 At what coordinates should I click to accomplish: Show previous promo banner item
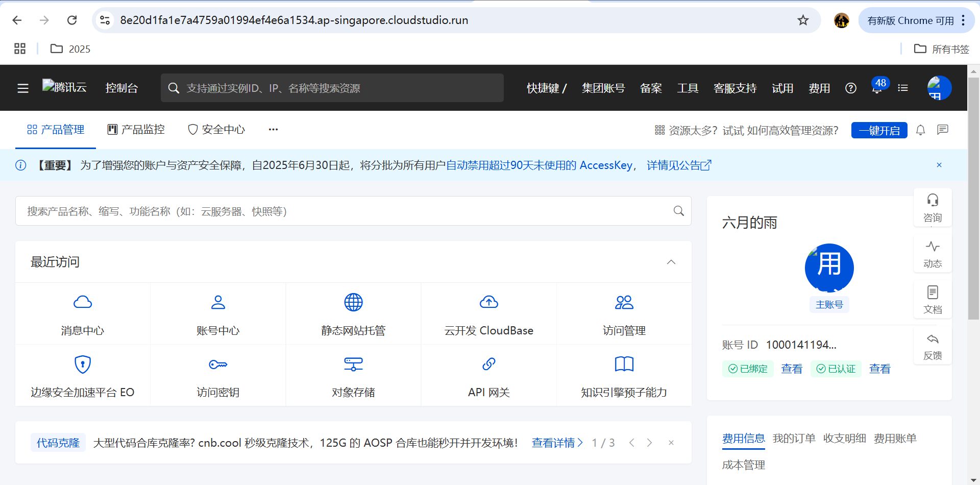pyautogui.click(x=632, y=443)
